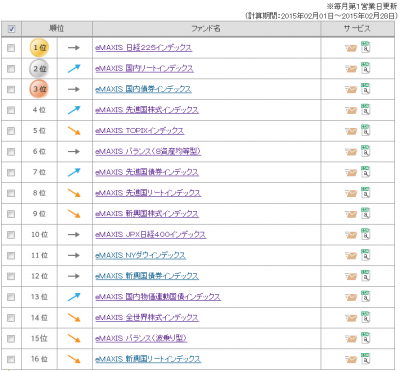Check the box for the 7位 row
400x371 pixels.
tap(11, 172)
